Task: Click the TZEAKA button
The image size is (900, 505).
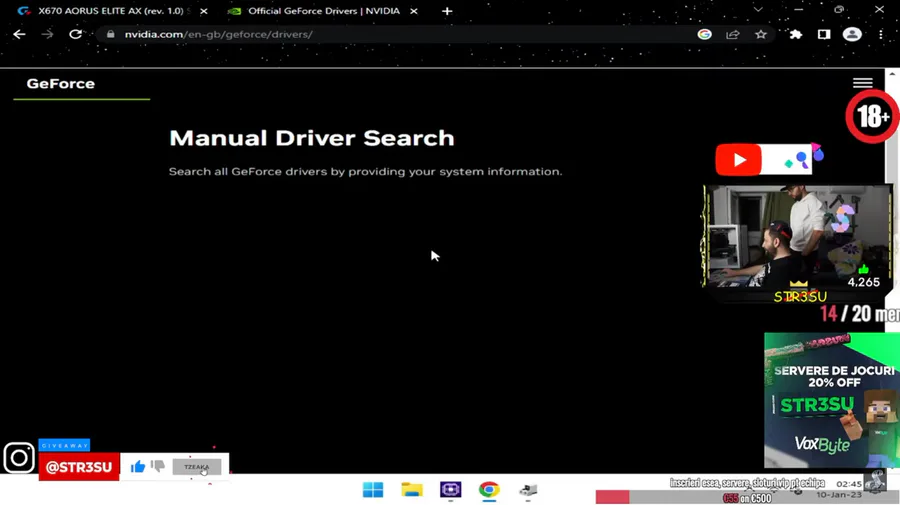Action: coord(197,467)
